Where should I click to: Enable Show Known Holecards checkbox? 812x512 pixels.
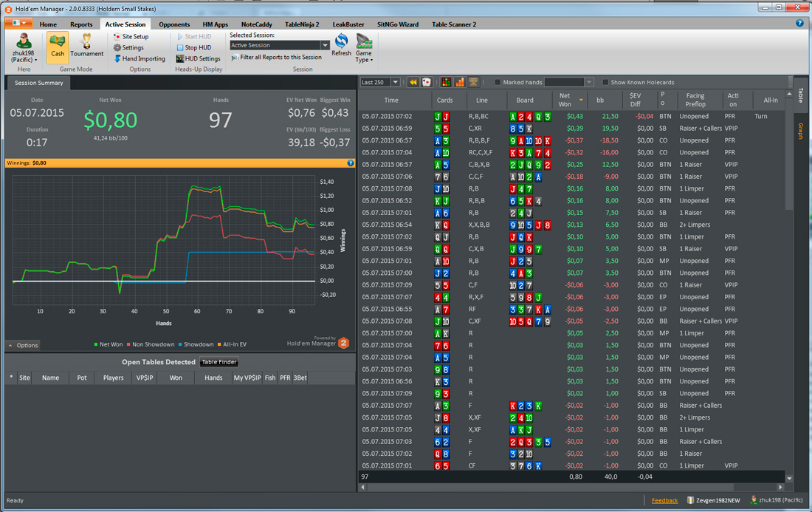(605, 83)
